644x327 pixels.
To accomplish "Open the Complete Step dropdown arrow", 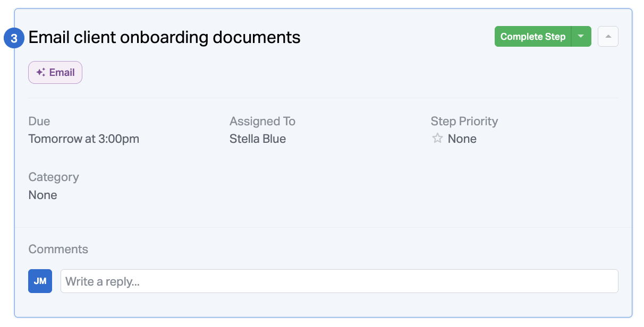I will coord(581,37).
